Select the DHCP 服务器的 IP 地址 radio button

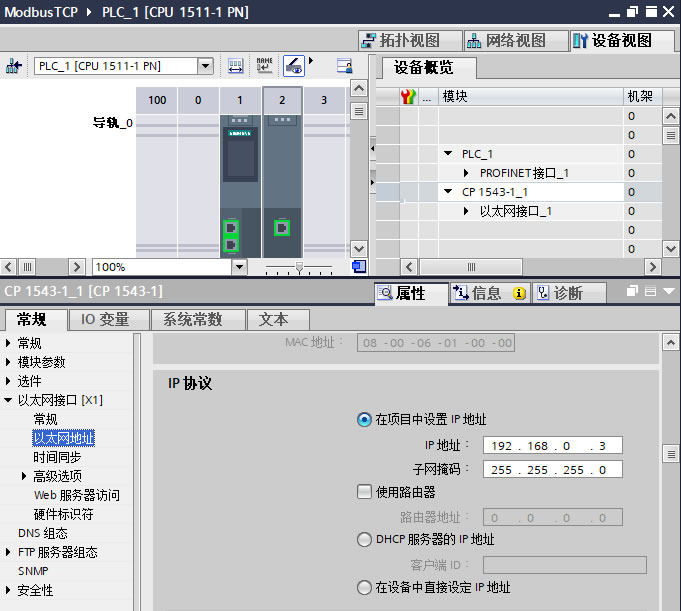click(x=364, y=539)
